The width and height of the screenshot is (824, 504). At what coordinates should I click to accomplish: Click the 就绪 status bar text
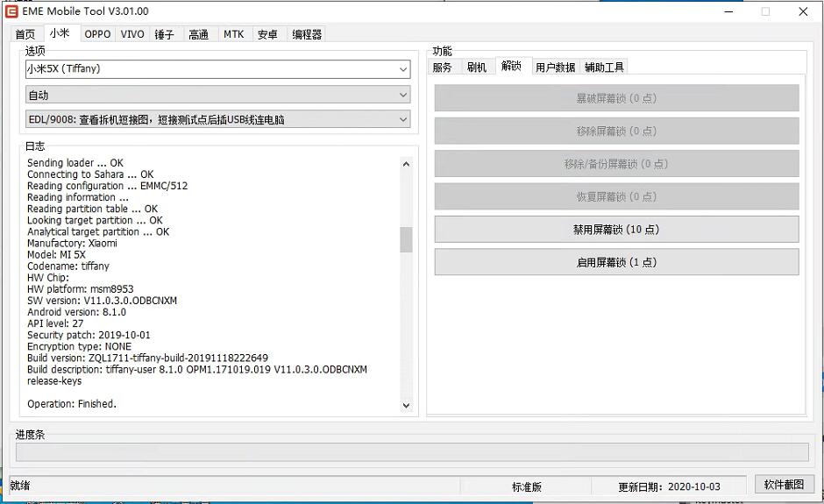click(20, 486)
